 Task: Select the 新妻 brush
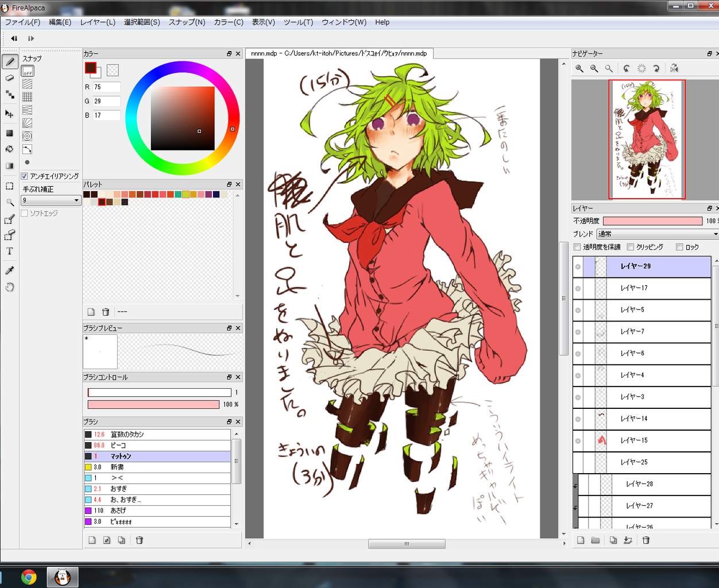(157, 467)
